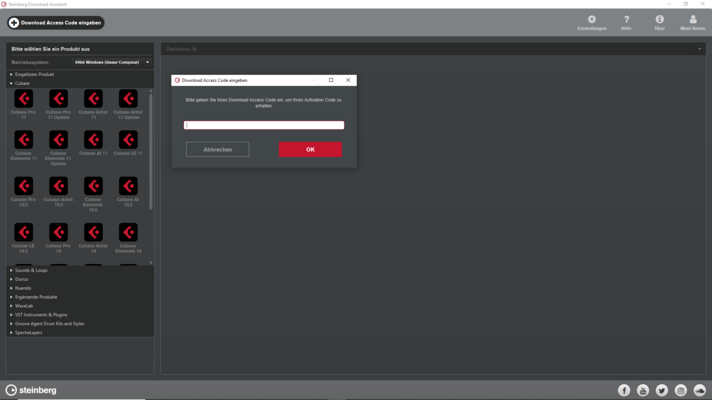
Task: Open the Über info icon
Action: (659, 22)
